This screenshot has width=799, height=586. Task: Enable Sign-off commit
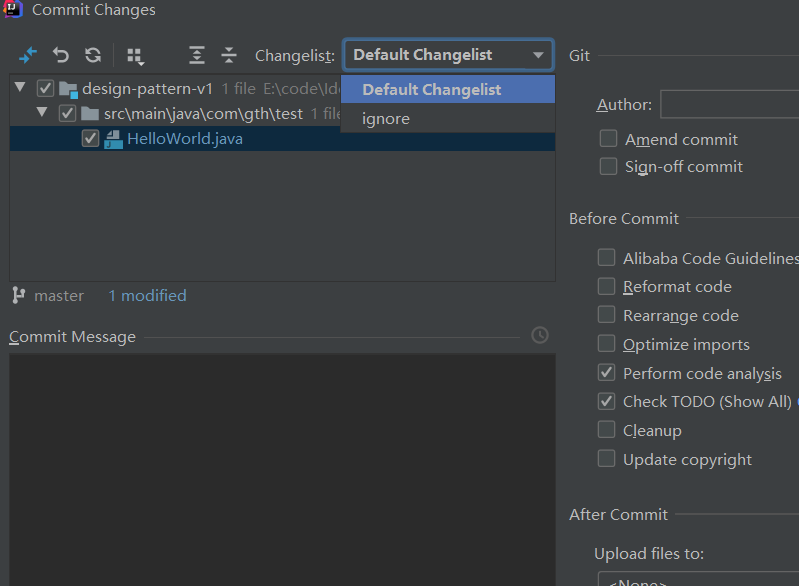[608, 166]
